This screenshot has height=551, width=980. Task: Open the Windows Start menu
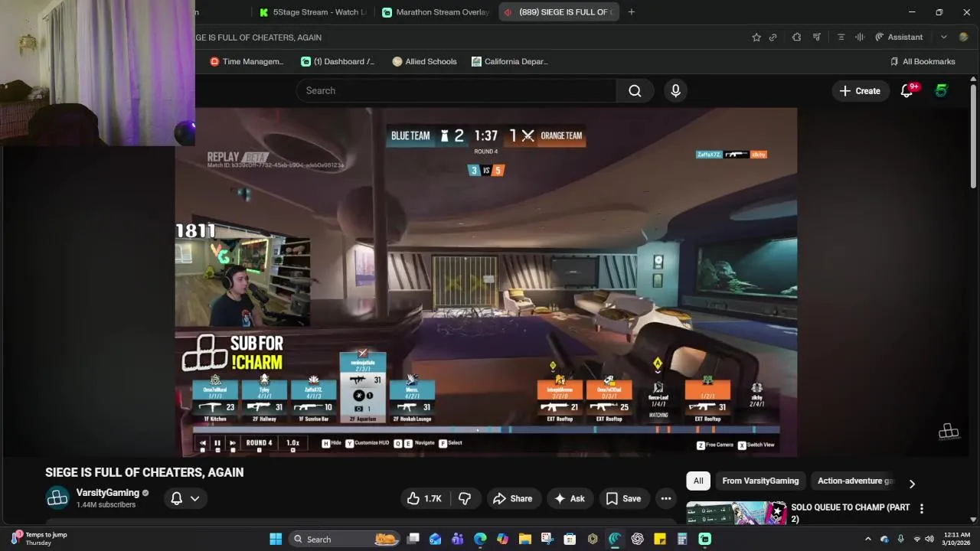coord(276,539)
